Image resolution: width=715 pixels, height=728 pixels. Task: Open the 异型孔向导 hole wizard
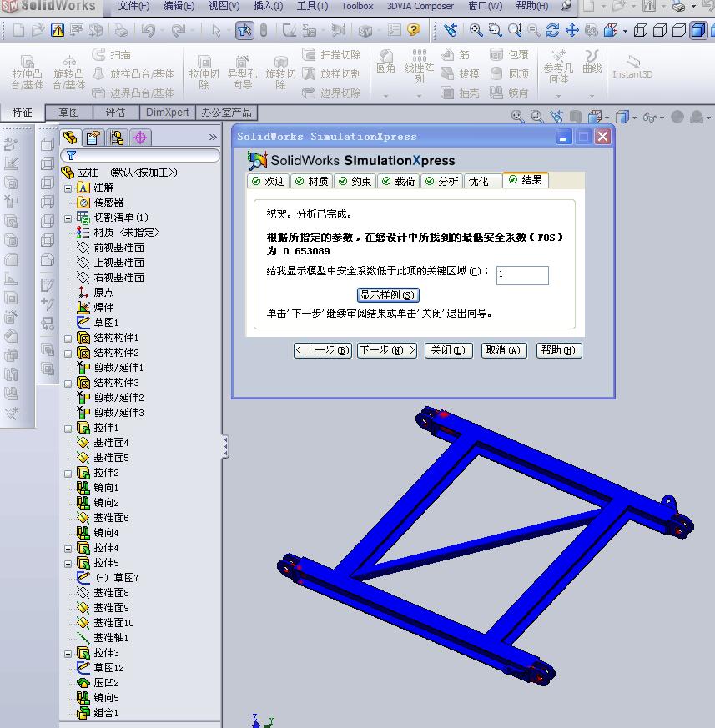pos(242,72)
